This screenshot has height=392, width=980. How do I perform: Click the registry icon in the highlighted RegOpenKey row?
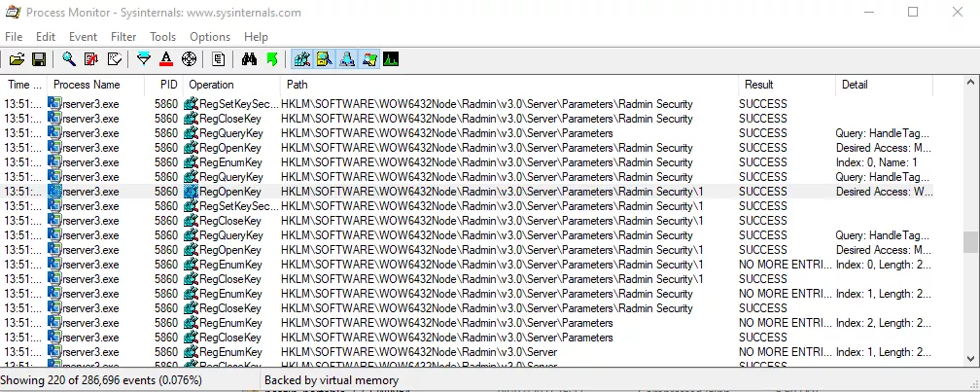tap(191, 192)
